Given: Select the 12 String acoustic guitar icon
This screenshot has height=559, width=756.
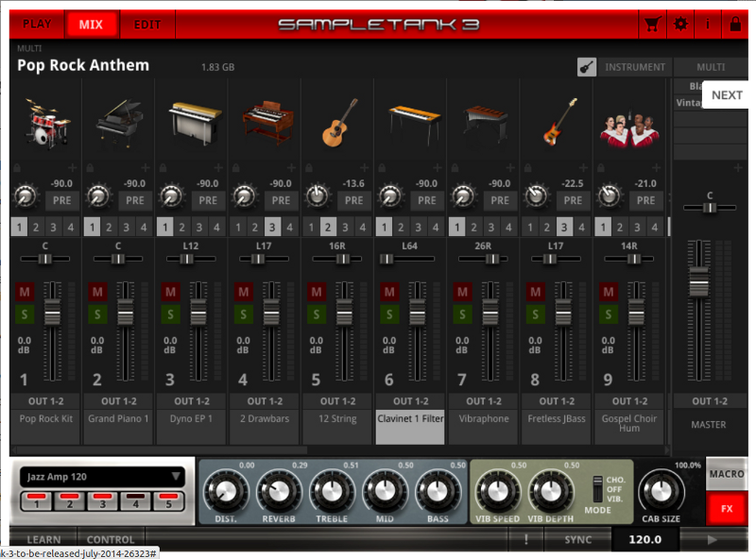Looking at the screenshot, I should [339, 123].
